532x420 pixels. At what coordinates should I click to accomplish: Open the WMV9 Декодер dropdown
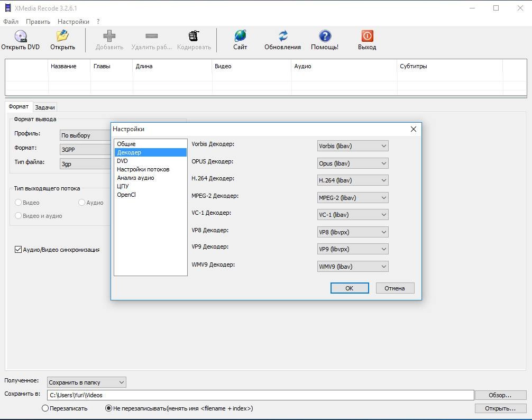point(353,266)
